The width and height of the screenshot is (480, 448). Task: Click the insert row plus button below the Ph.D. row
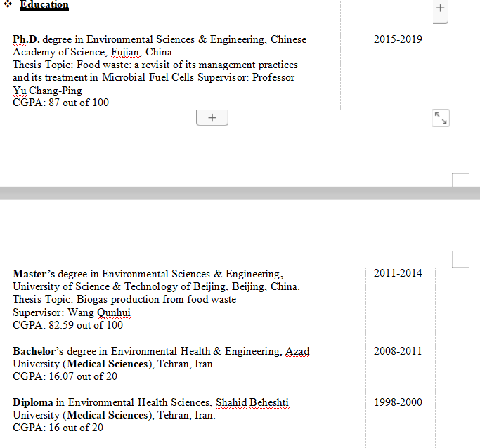coord(212,118)
